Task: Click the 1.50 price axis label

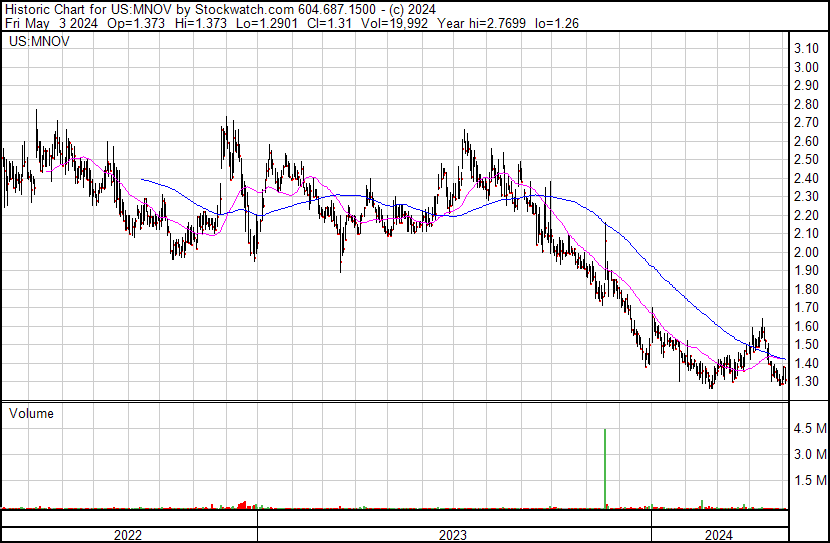Action: (x=806, y=345)
